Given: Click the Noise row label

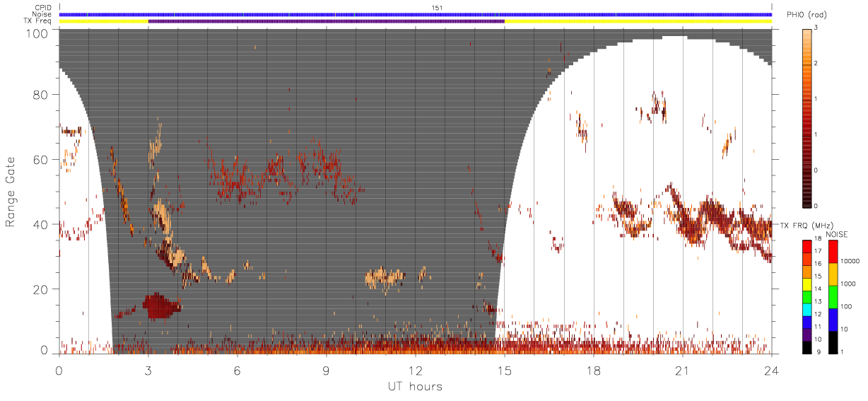Looking at the screenshot, I should pos(43,14).
